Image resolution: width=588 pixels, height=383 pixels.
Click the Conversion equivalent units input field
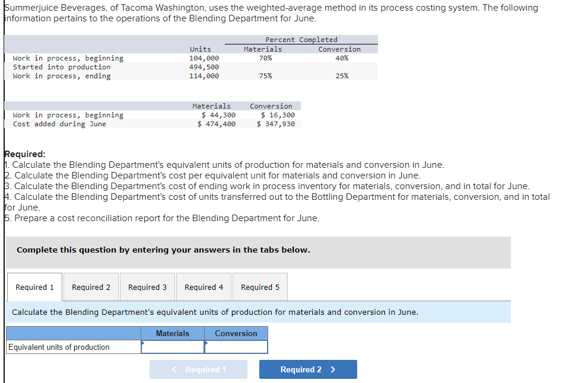[x=236, y=347]
